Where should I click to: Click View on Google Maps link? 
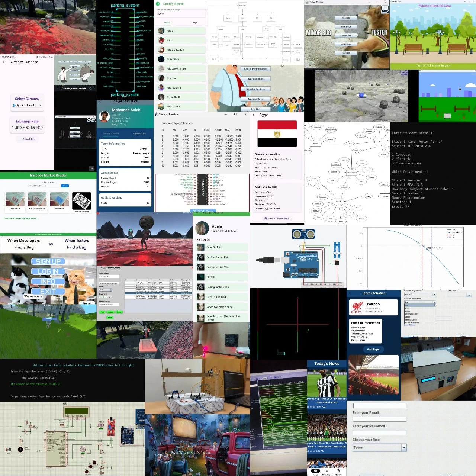277,218
